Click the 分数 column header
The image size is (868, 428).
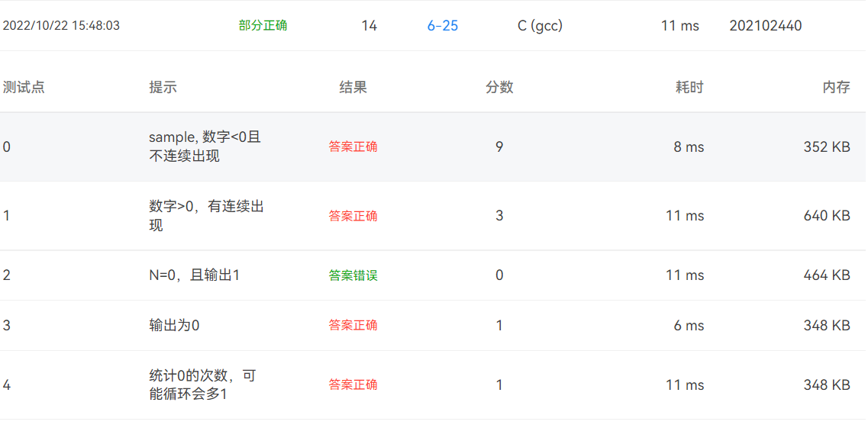click(499, 88)
